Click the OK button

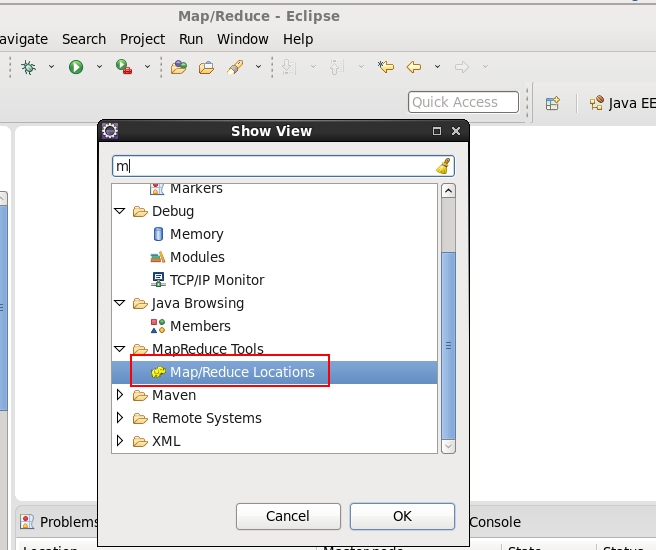402,516
